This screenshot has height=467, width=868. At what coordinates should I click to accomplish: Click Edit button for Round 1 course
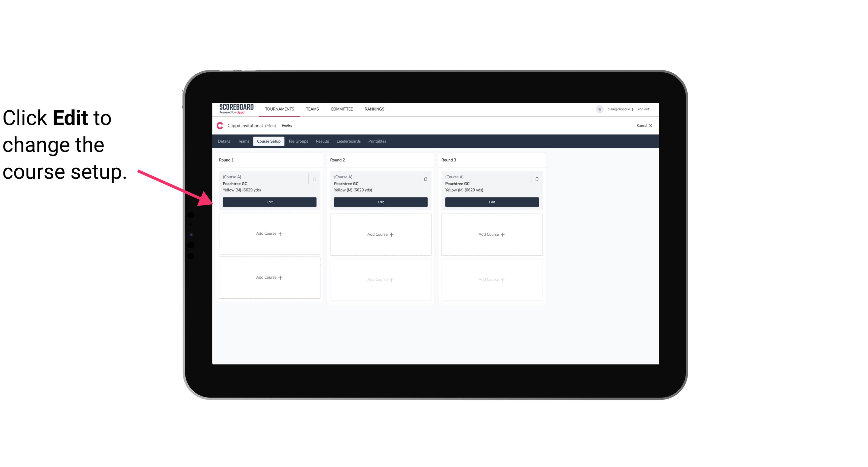point(269,201)
